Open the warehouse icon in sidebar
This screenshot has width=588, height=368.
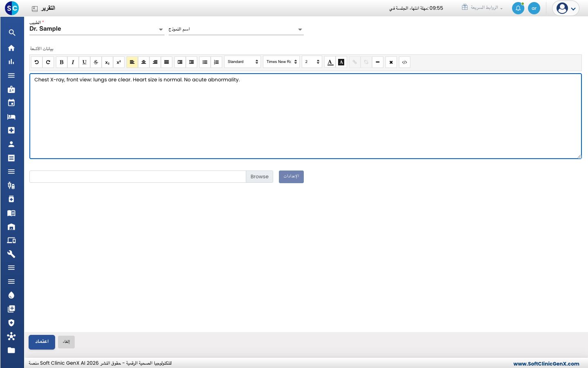pyautogui.click(x=11, y=227)
